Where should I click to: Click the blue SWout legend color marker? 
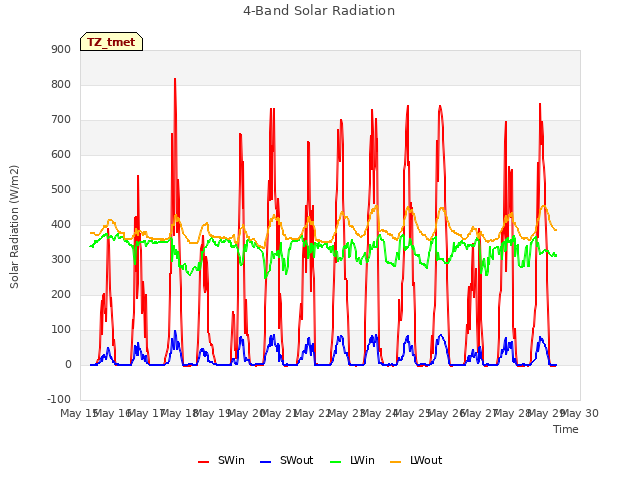pos(265,462)
